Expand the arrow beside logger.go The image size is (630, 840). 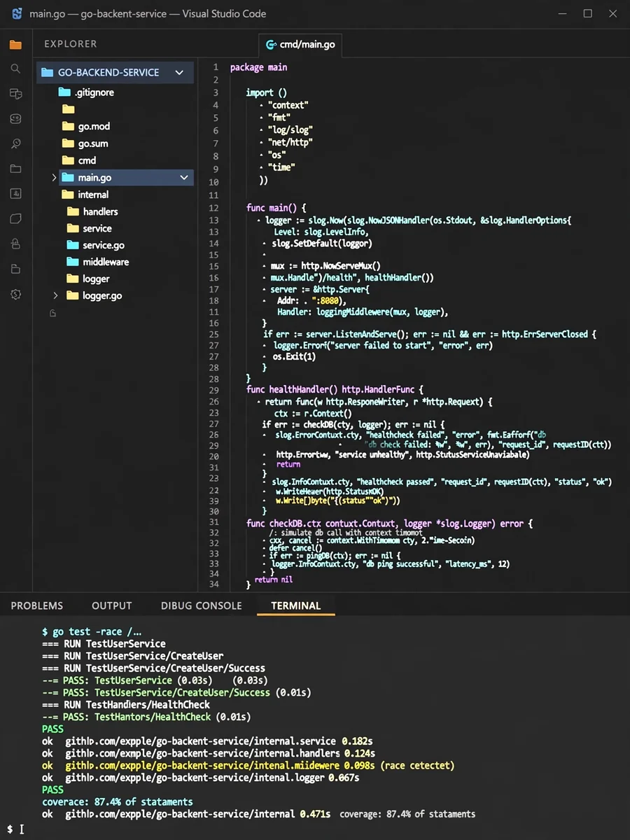(55, 295)
